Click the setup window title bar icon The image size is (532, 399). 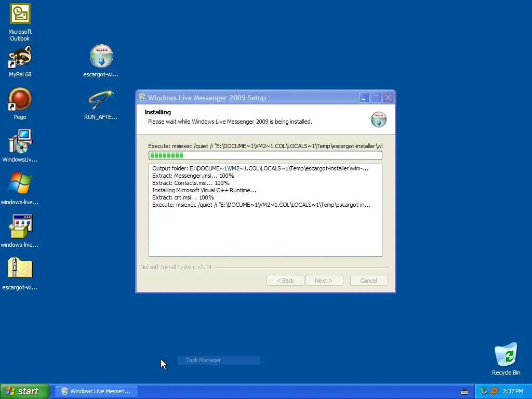(x=142, y=98)
